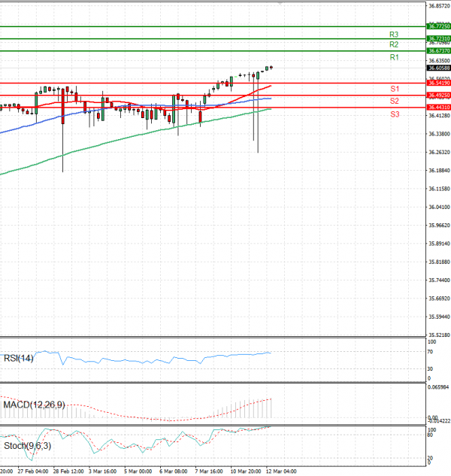Click the long-wick red candle near 28 Feb
Viewport: 451px width, 476px height.
(63, 130)
